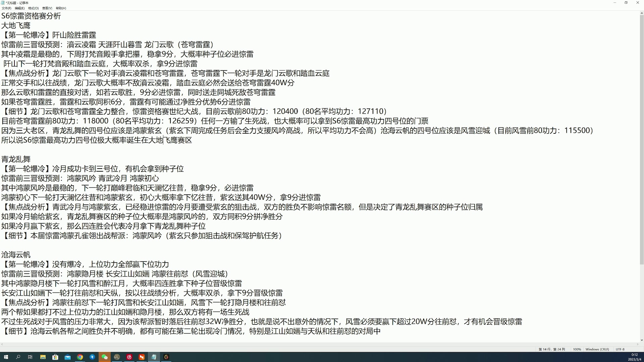The height and width of the screenshot is (362, 644).
Task: Open WeChat from the taskbar
Action: [105, 357]
